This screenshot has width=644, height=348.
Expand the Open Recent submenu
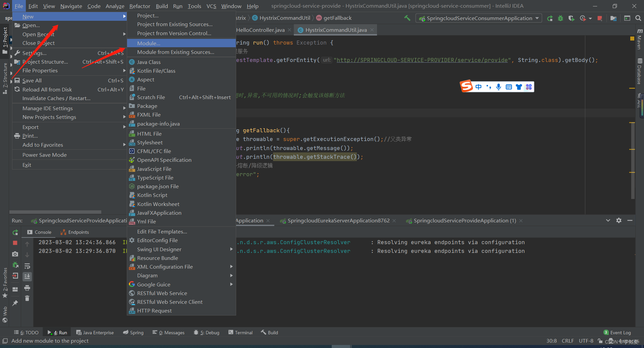coord(39,34)
